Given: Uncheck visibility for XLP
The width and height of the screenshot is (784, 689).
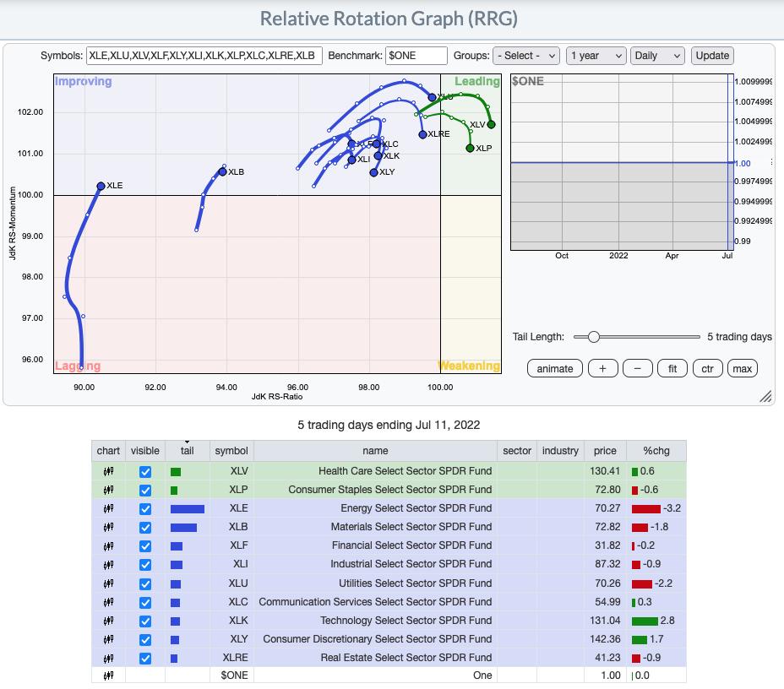Looking at the screenshot, I should (145, 490).
